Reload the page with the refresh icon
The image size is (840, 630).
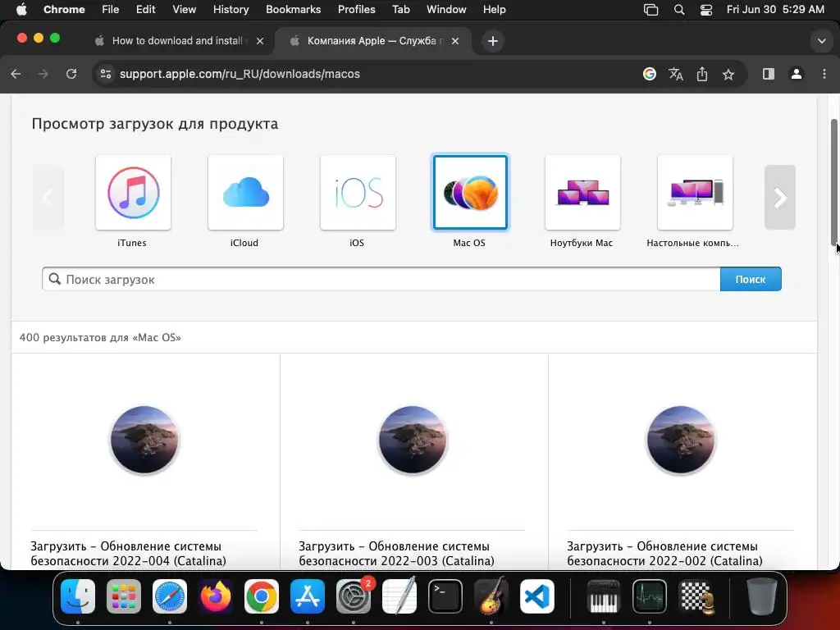pyautogui.click(x=71, y=74)
